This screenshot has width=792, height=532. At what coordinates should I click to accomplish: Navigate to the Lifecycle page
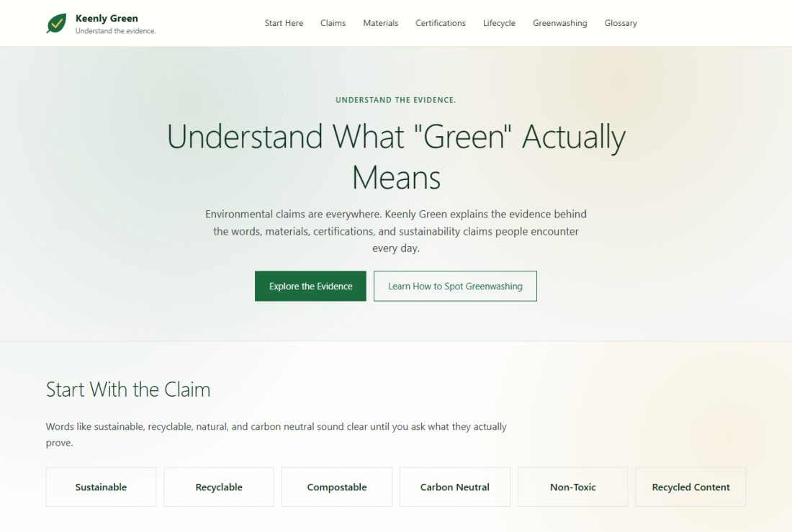click(499, 23)
